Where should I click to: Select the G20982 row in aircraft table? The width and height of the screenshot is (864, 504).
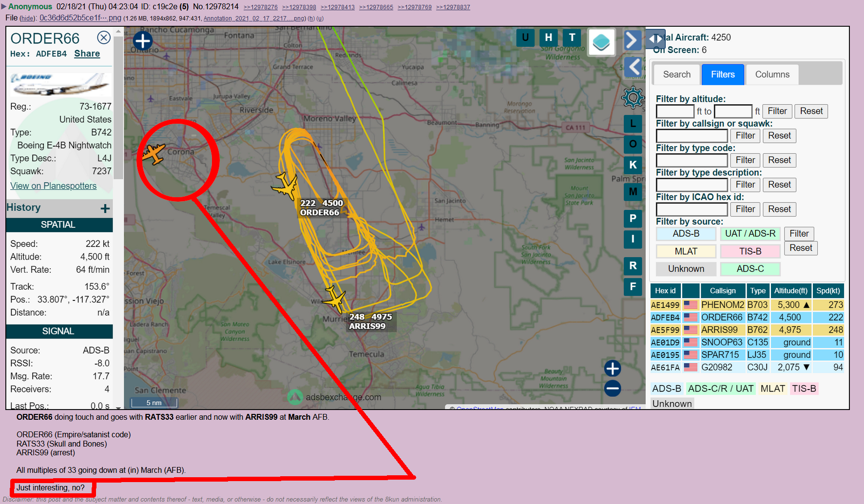(748, 367)
